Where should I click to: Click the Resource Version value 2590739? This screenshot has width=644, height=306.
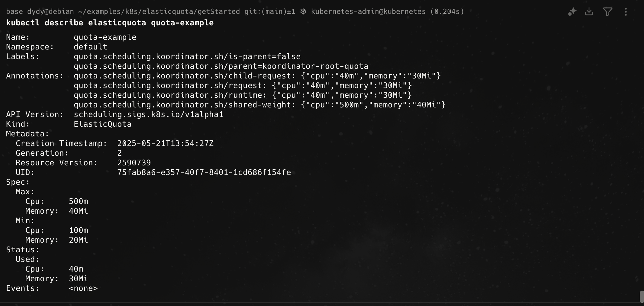pyautogui.click(x=134, y=163)
